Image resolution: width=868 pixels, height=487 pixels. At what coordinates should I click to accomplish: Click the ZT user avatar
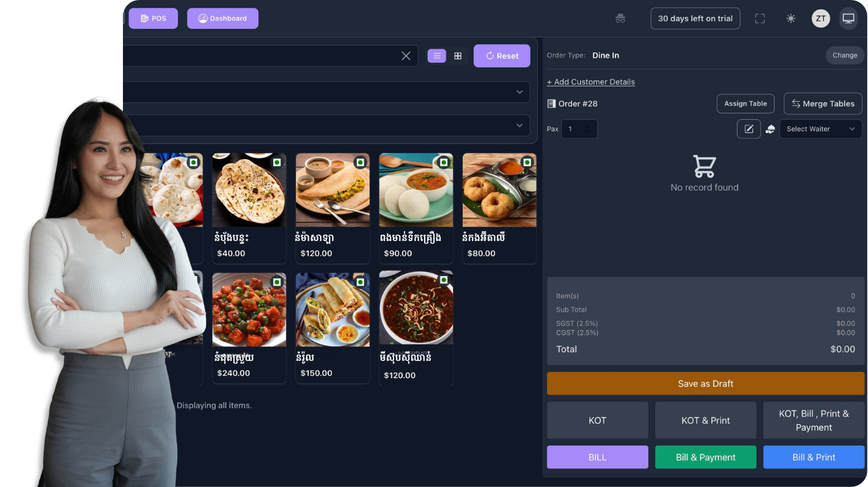(x=821, y=18)
